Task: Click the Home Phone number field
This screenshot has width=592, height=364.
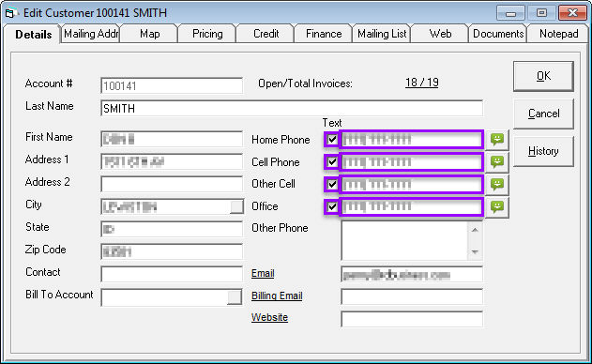Action: tap(412, 140)
